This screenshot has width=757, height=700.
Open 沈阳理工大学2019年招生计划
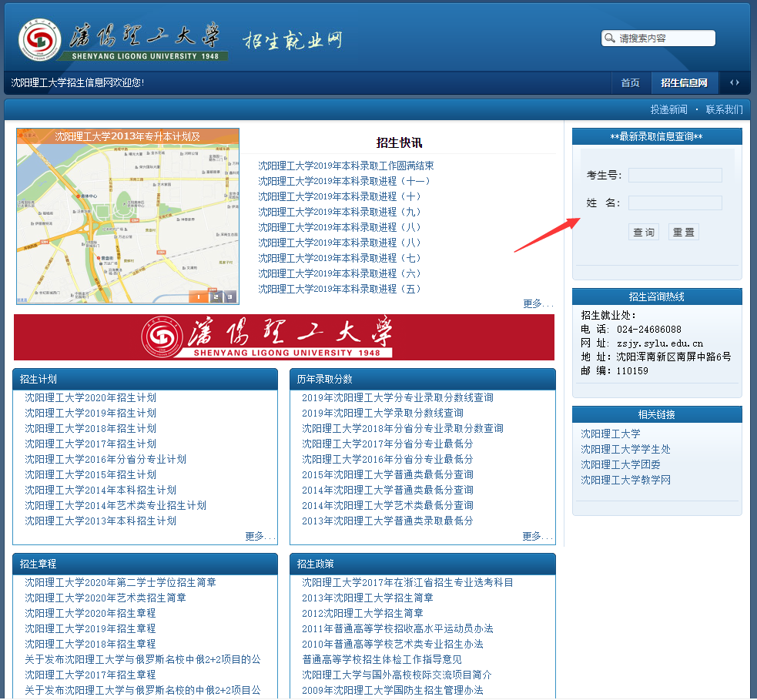(x=90, y=414)
